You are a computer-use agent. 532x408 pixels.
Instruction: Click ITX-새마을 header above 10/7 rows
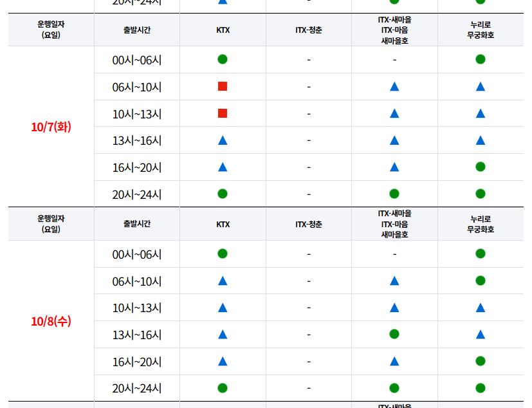(x=394, y=30)
